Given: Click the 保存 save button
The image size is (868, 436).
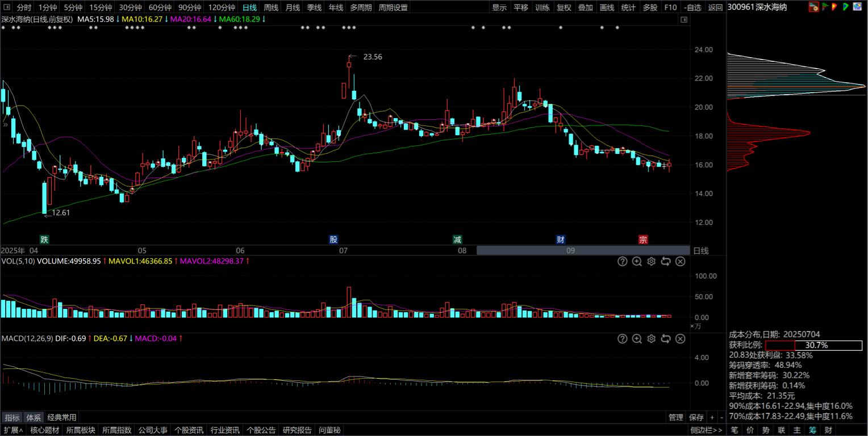Looking at the screenshot, I should [696, 417].
